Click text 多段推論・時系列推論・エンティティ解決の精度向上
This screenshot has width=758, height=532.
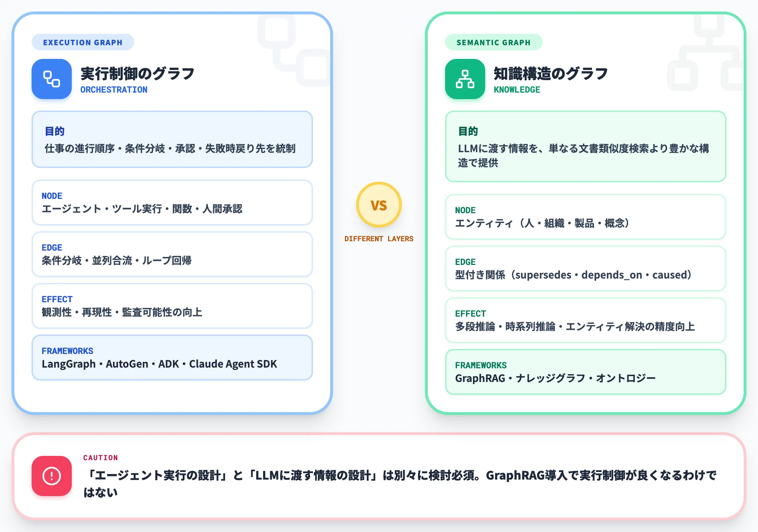575,326
